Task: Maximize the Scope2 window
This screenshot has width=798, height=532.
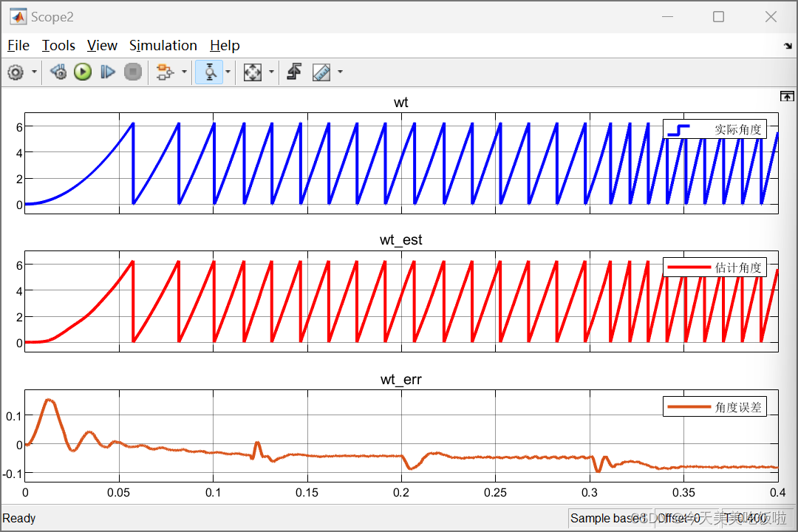Action: [x=719, y=17]
